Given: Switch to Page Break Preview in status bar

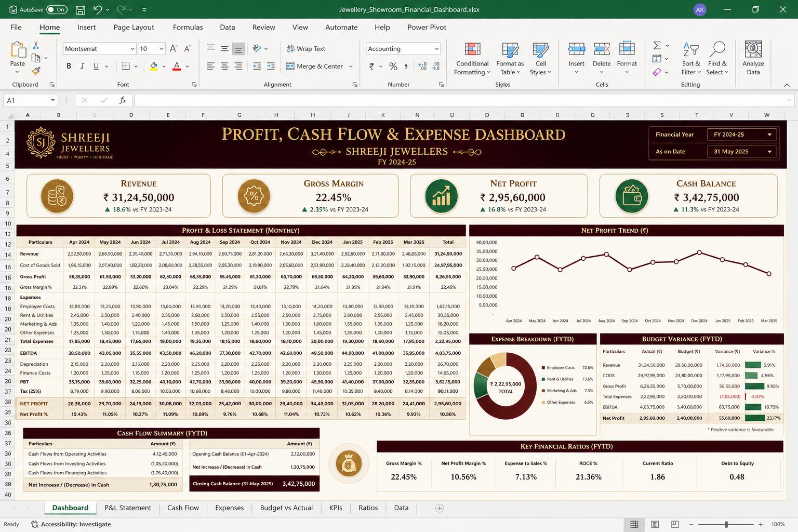Looking at the screenshot, I should [x=675, y=524].
